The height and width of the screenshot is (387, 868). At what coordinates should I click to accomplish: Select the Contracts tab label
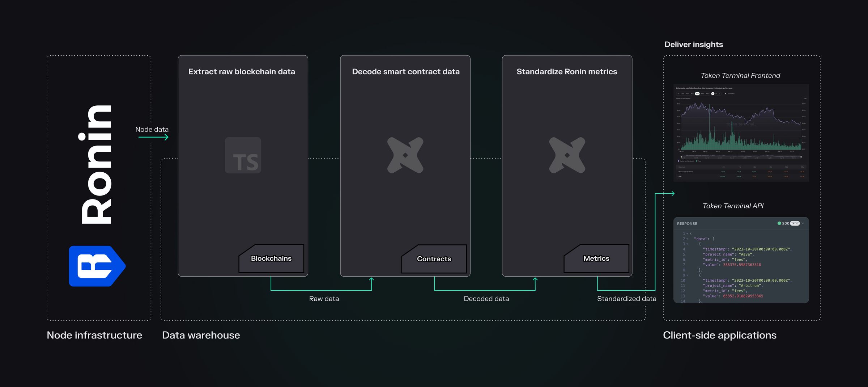[434, 259]
